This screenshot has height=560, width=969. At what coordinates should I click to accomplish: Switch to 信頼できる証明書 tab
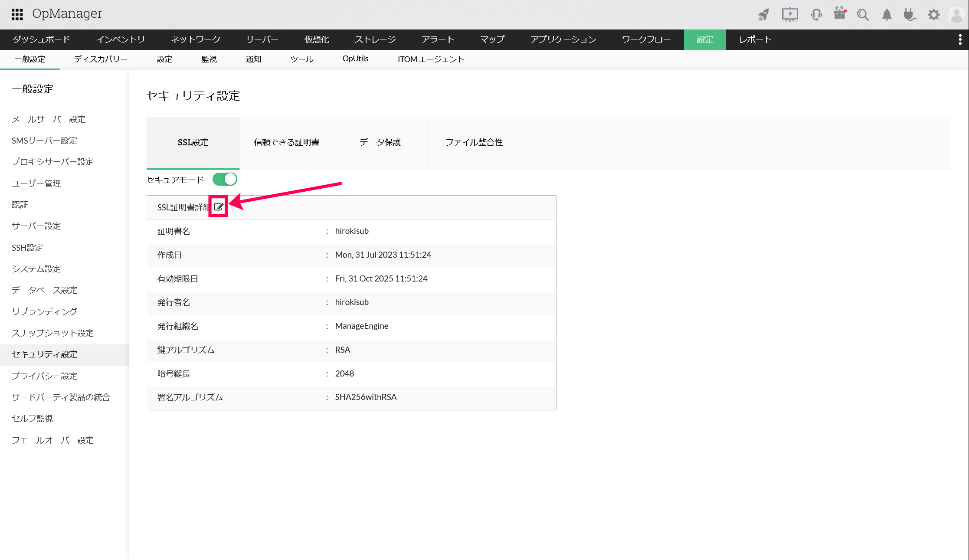pos(287,142)
